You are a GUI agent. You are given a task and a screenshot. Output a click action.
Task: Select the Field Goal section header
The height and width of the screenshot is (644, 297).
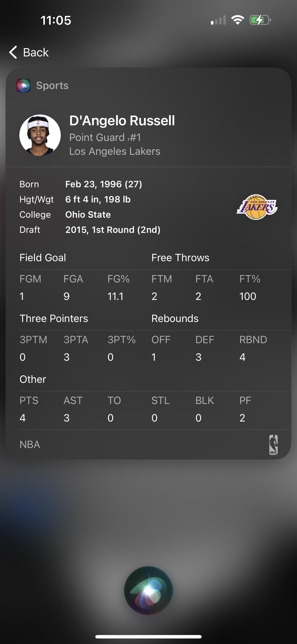point(43,258)
